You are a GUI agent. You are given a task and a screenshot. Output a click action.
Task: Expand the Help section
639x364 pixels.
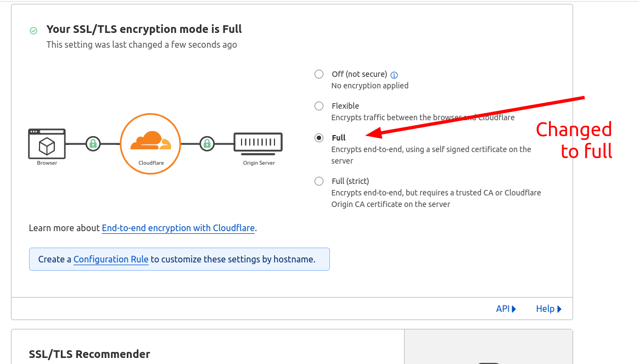coord(548,309)
